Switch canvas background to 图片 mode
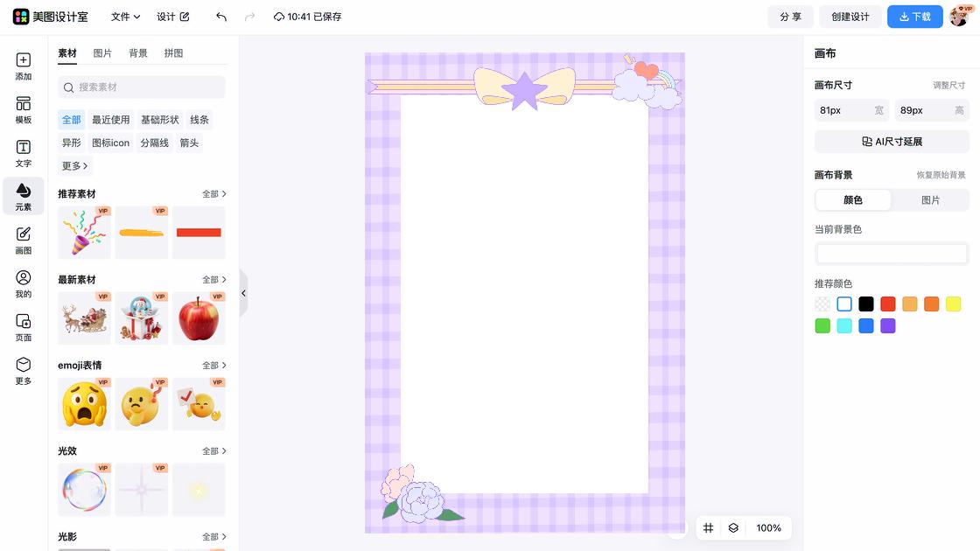The image size is (980, 551). 930,200
